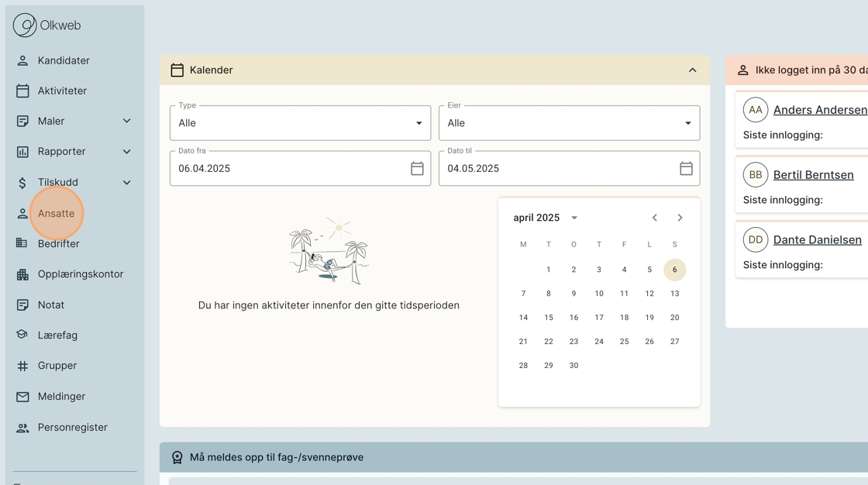The height and width of the screenshot is (485, 868).
Task: Open Anders Andersen's profile link
Action: pos(821,109)
